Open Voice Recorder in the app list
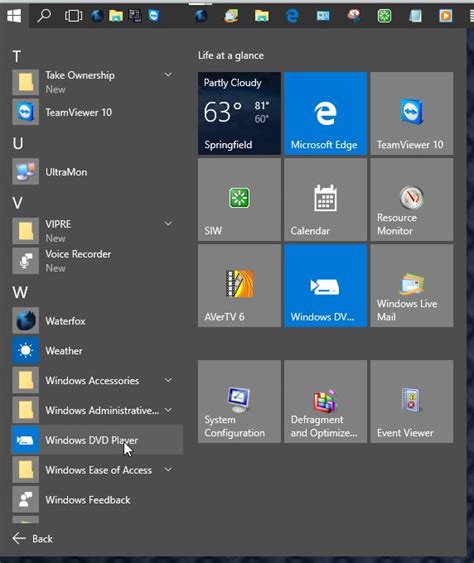474x563 pixels. tap(97, 261)
